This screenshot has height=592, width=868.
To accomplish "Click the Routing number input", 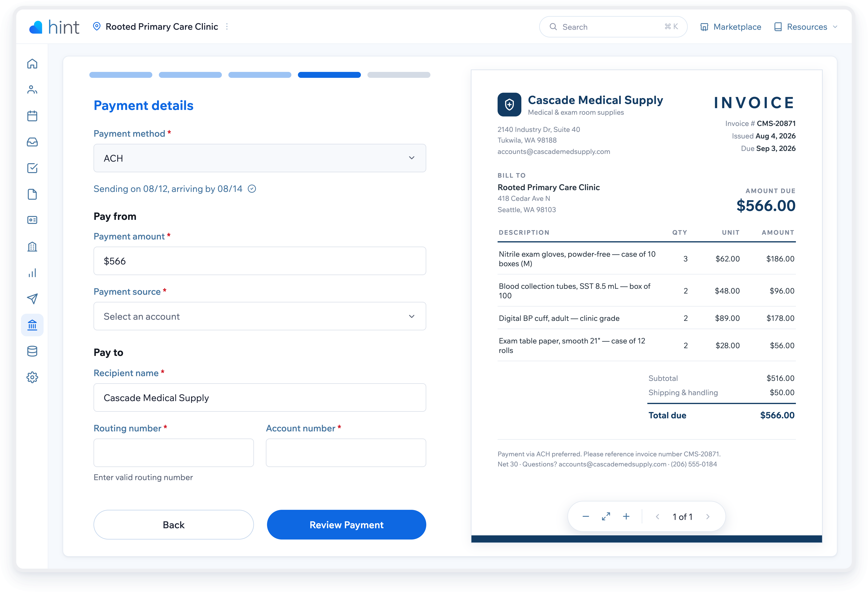I will (174, 453).
